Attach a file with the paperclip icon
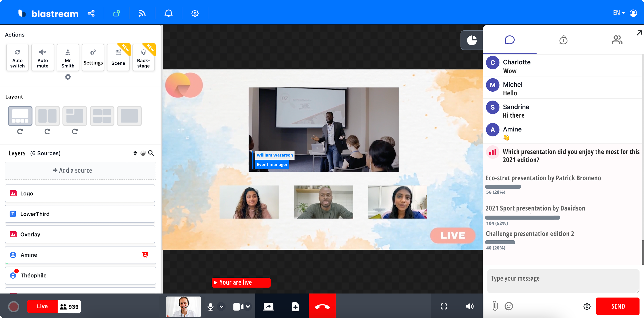The height and width of the screenshot is (318, 644). pos(495,306)
